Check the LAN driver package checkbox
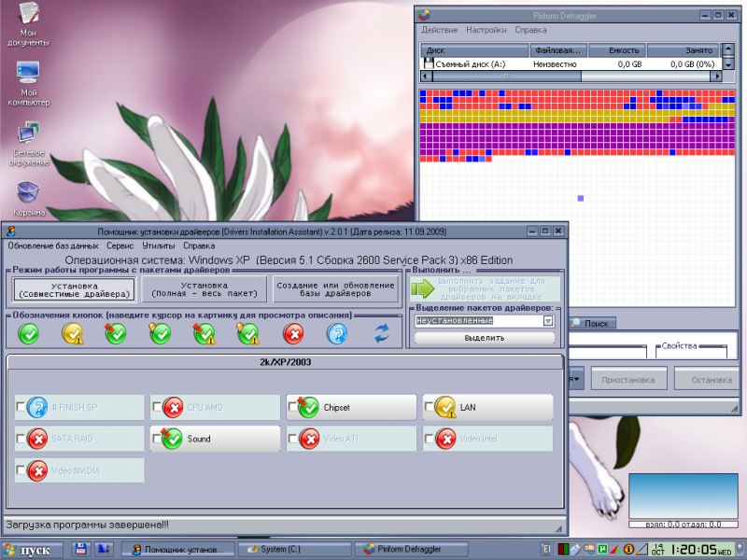This screenshot has width=747, height=560. [x=429, y=408]
